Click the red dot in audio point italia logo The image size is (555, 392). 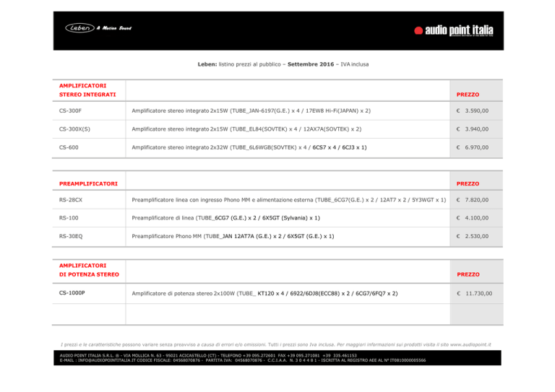tap(418, 31)
